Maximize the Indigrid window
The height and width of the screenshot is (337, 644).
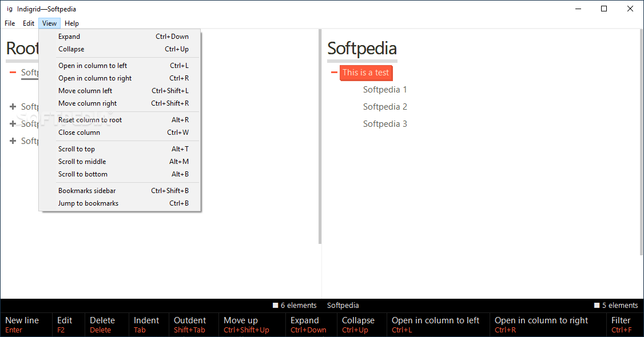[x=604, y=9]
